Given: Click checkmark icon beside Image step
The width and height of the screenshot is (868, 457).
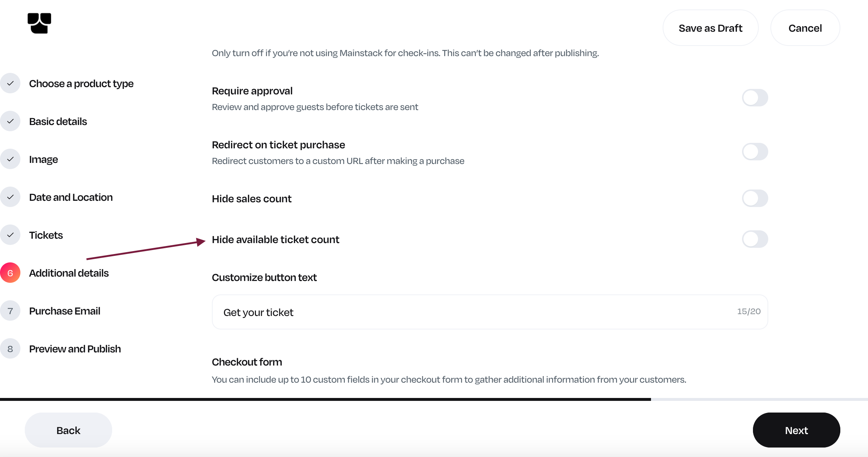Looking at the screenshot, I should coord(10,159).
